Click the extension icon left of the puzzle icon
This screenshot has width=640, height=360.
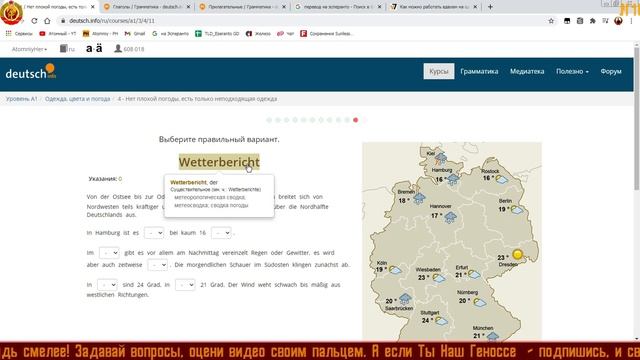580,21
